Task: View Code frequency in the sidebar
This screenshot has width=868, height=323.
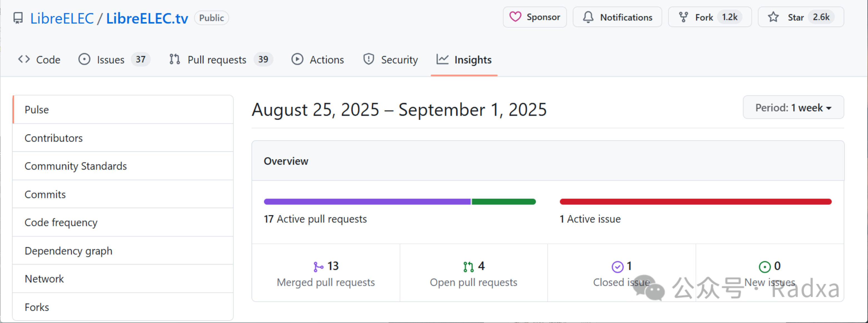Action: (123, 222)
